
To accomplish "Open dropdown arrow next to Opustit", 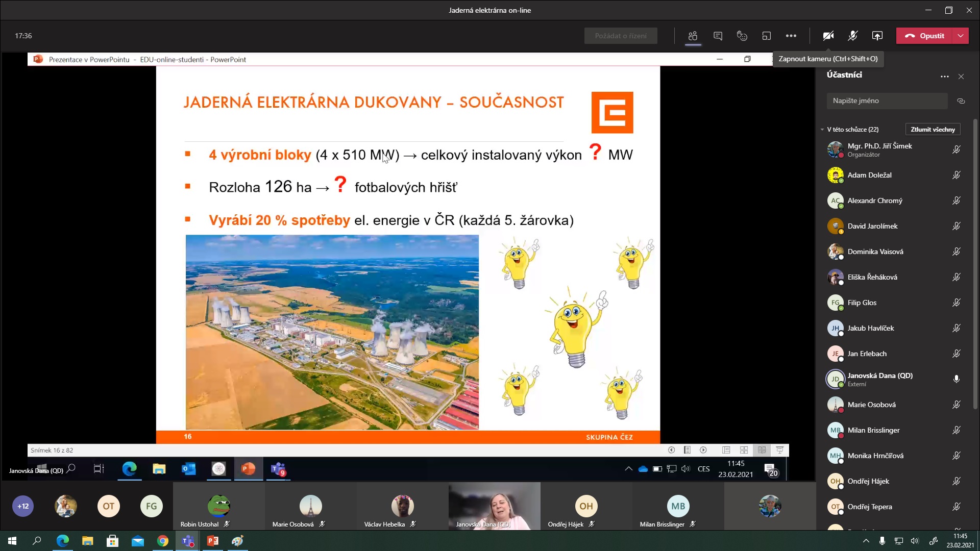I will (x=961, y=36).
